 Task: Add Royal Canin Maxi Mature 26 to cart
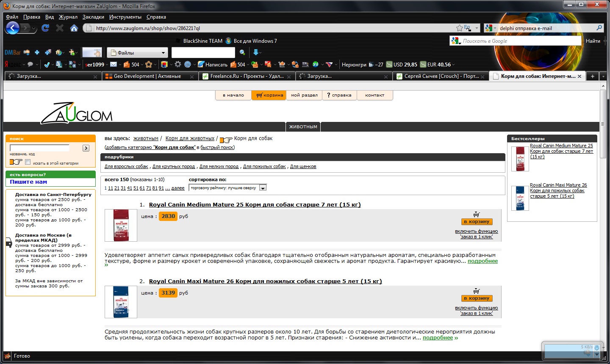(x=477, y=298)
